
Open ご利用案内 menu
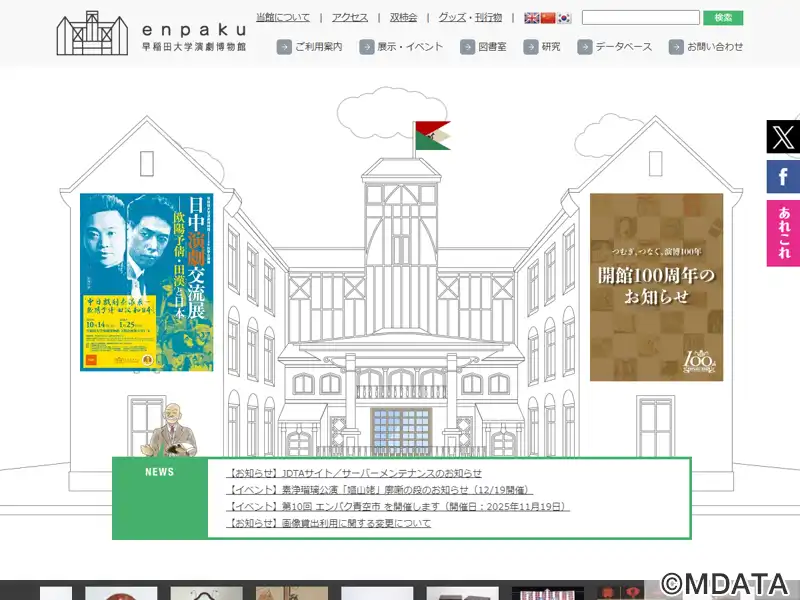coord(319,47)
